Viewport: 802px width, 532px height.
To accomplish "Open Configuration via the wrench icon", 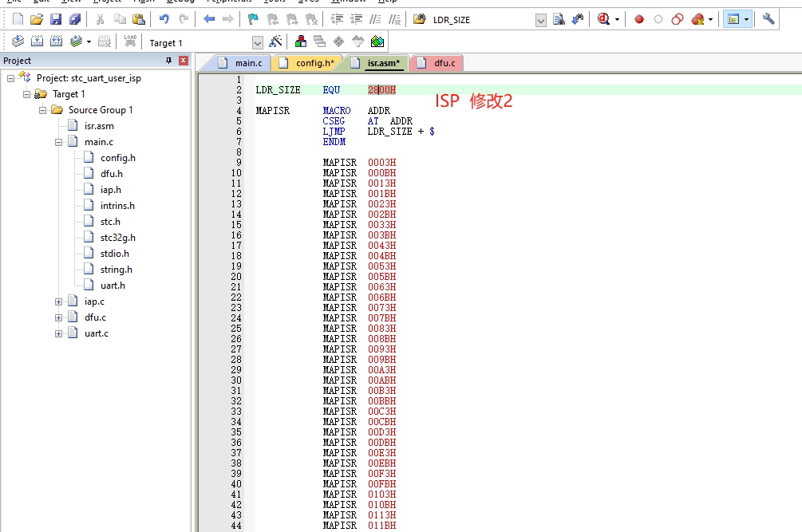I will click(x=768, y=19).
